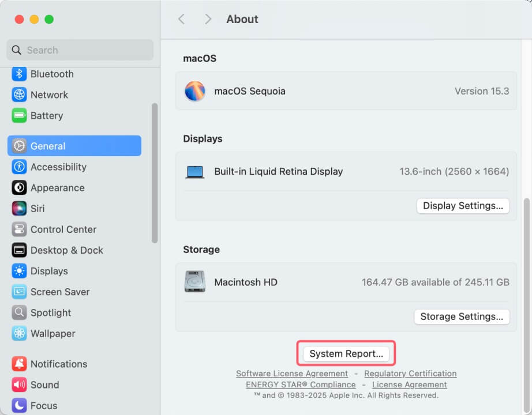Navigate back using the left chevron arrow

coord(181,18)
